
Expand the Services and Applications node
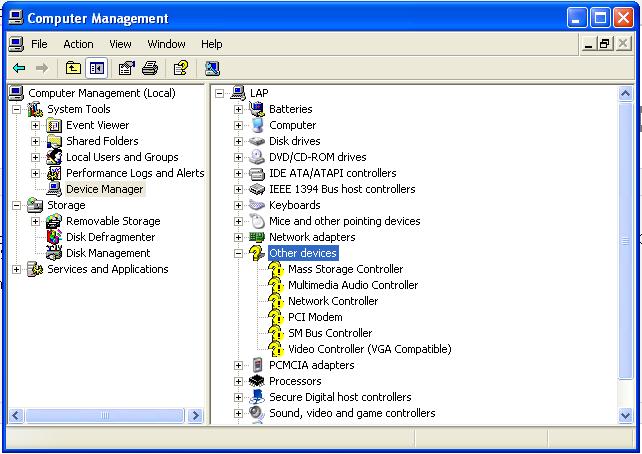click(x=16, y=269)
